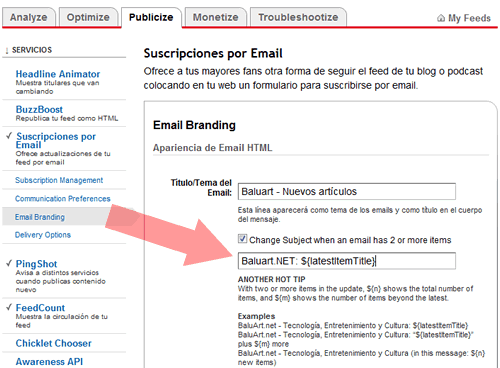Click the Suscripciones por Email page heading
Viewport: 500px width, 368px height.
[x=213, y=53]
